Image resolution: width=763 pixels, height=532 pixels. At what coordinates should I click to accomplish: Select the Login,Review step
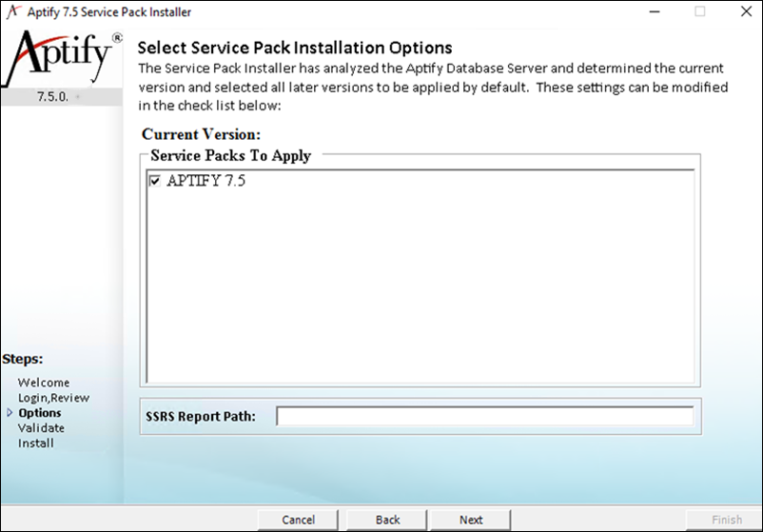click(x=53, y=398)
